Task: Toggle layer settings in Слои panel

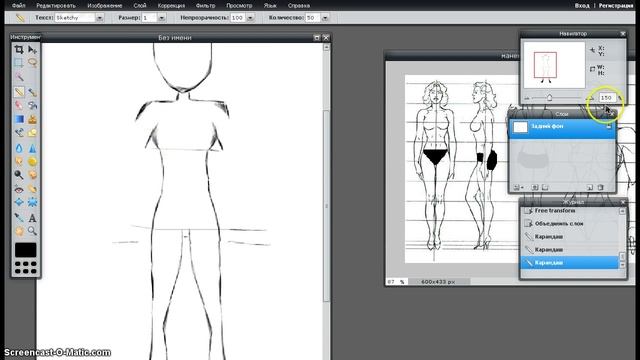Action: [x=518, y=187]
